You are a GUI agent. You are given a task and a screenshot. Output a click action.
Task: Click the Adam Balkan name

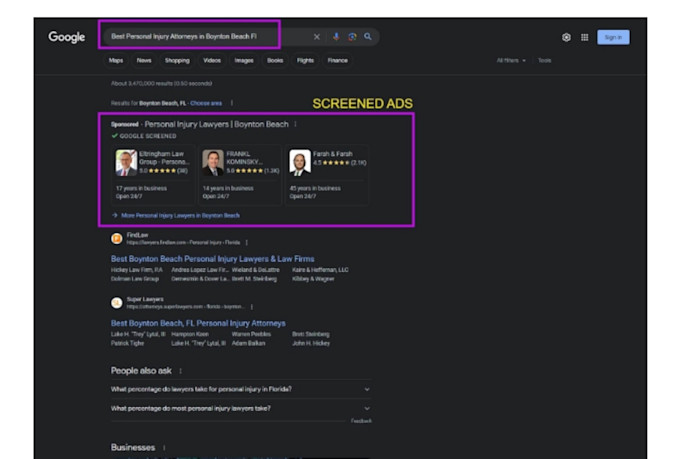tap(248, 343)
